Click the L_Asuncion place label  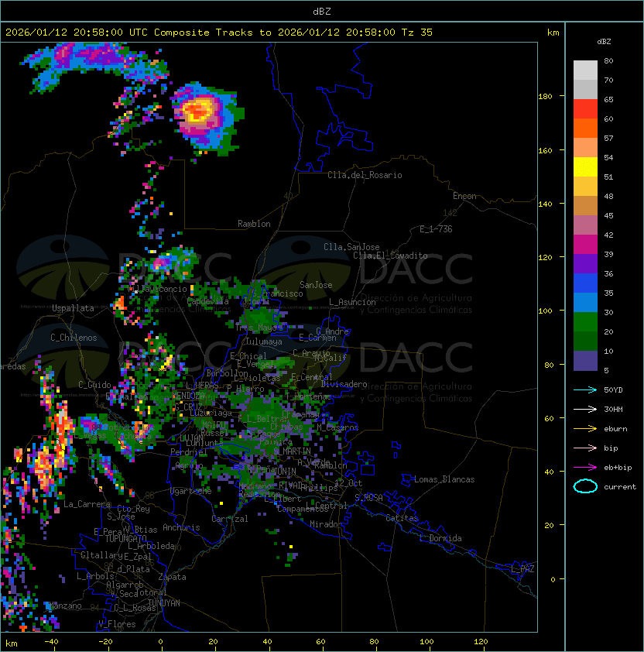coord(352,302)
